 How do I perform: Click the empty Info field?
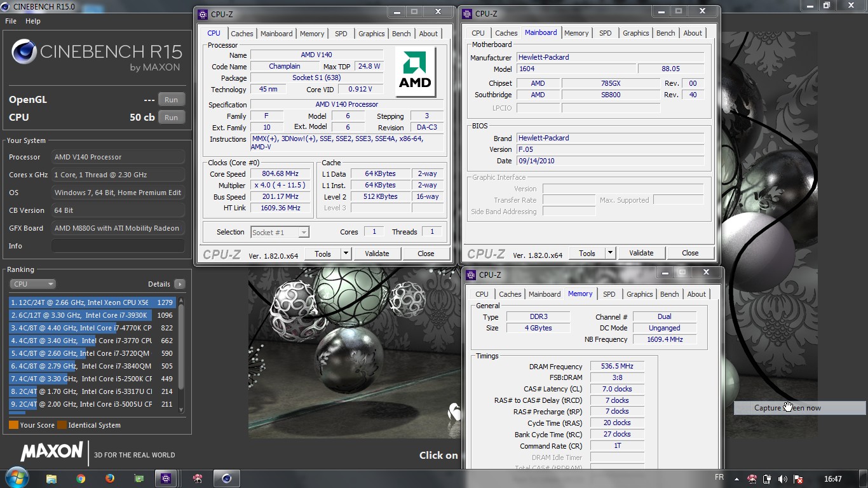(x=118, y=246)
